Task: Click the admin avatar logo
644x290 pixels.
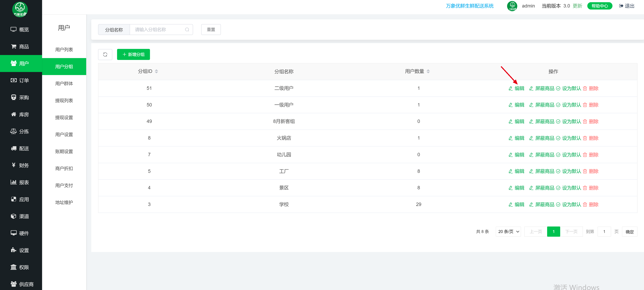Action: point(512,6)
